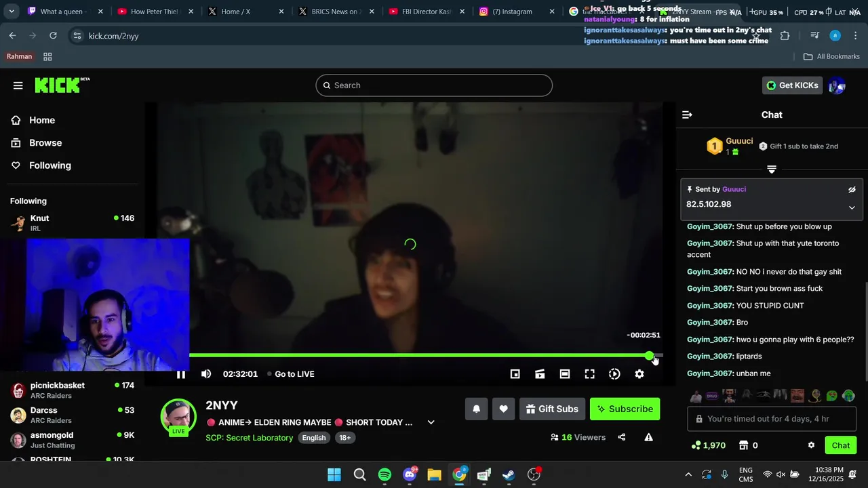This screenshot has width=868, height=488.
Task: Switch to Home / X tab
Action: [x=245, y=12]
